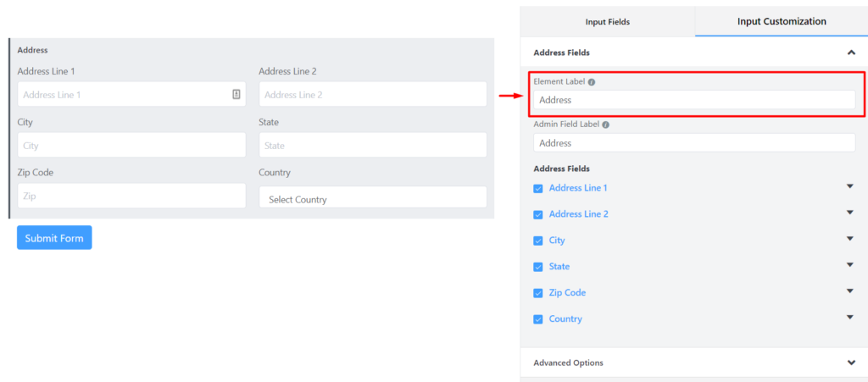Expand the Zip Code settings arrow
This screenshot has width=868, height=382.
[850, 291]
